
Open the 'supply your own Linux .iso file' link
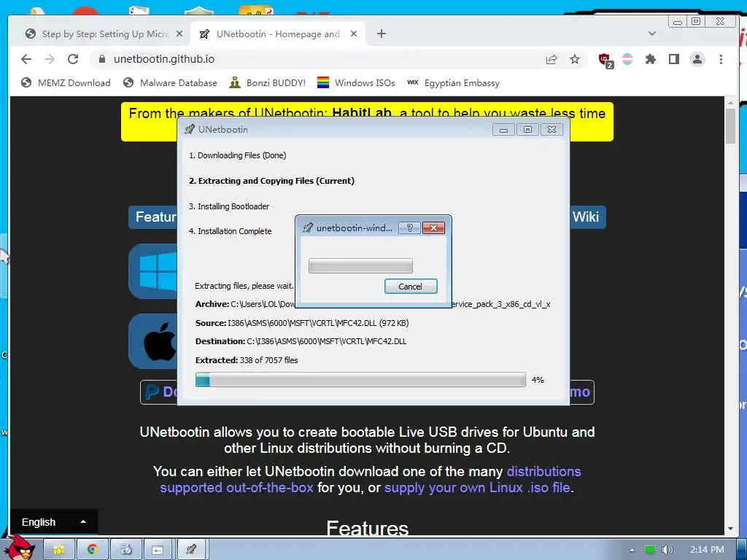point(477,488)
